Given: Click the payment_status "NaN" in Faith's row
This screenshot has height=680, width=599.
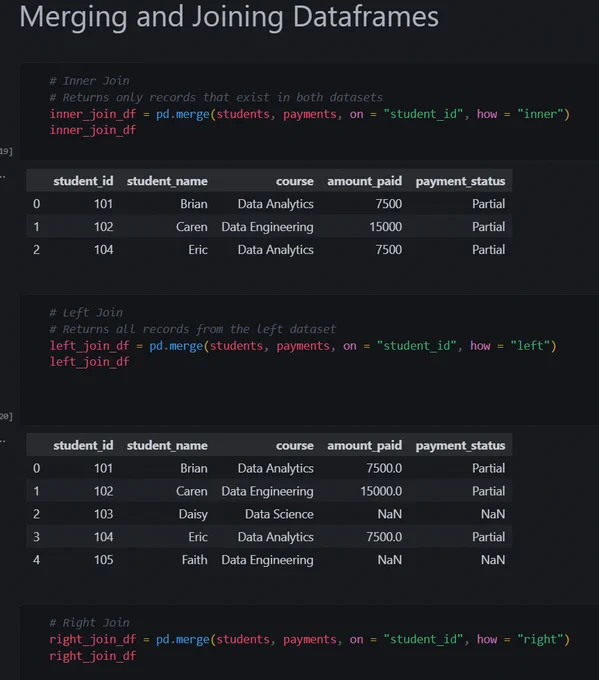Looking at the screenshot, I should (x=493, y=560).
